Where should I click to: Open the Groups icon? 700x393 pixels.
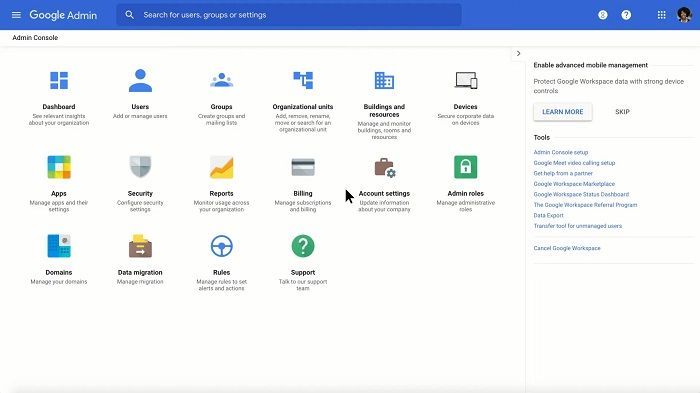221,80
